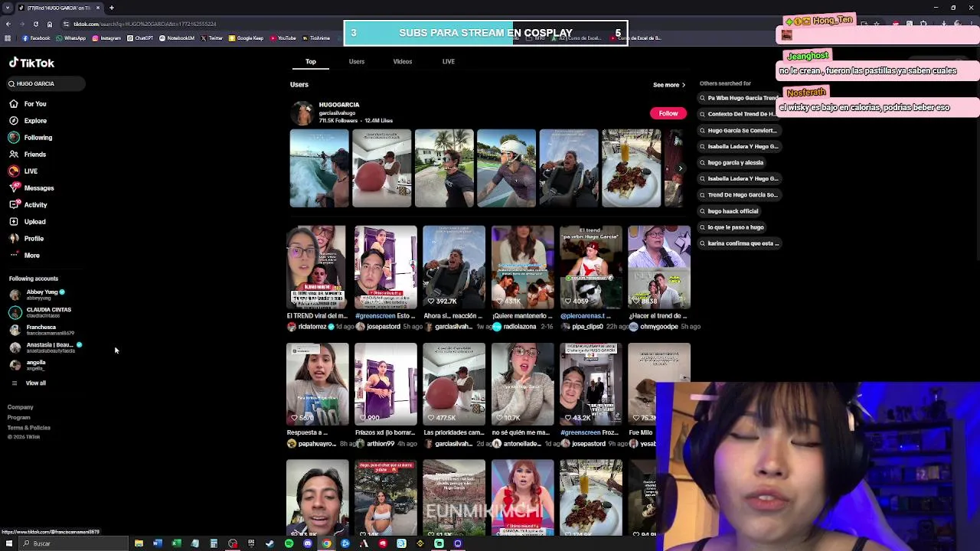Image resolution: width=980 pixels, height=551 pixels.
Task: Search suggestion 'karina confirma que esta ...'
Action: [739, 243]
